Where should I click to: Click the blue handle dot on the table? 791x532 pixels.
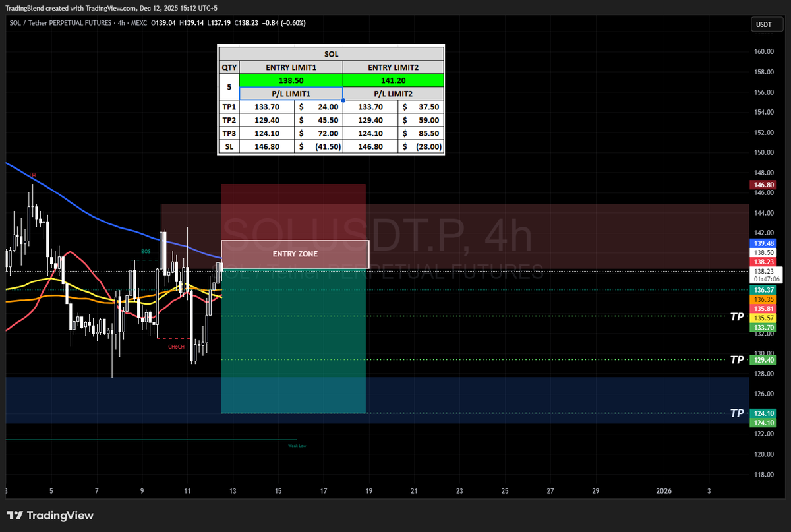point(343,100)
